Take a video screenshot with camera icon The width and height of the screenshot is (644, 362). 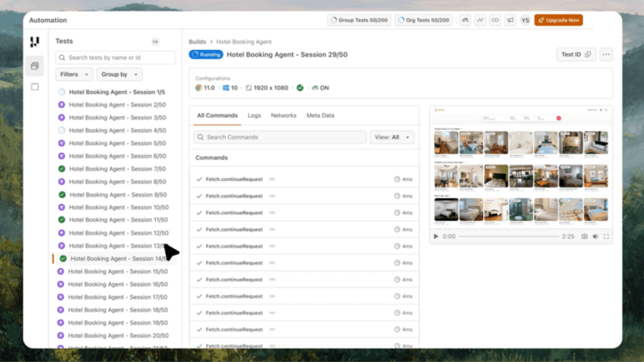coord(584,236)
